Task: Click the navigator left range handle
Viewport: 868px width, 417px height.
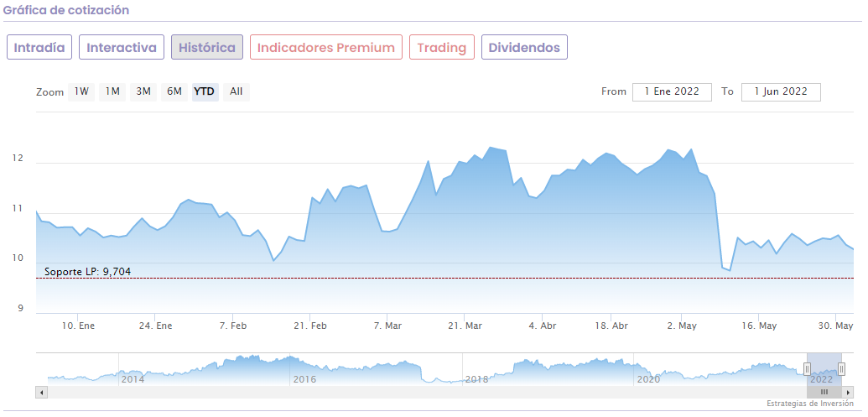Action: [807, 368]
